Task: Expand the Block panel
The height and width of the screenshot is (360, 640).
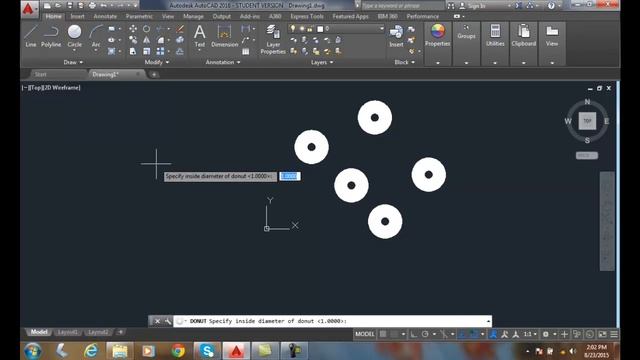Action: coord(404,62)
